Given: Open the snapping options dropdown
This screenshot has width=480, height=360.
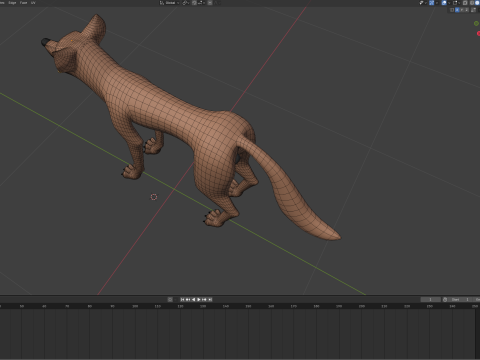Looking at the screenshot, I should [x=201, y=3].
